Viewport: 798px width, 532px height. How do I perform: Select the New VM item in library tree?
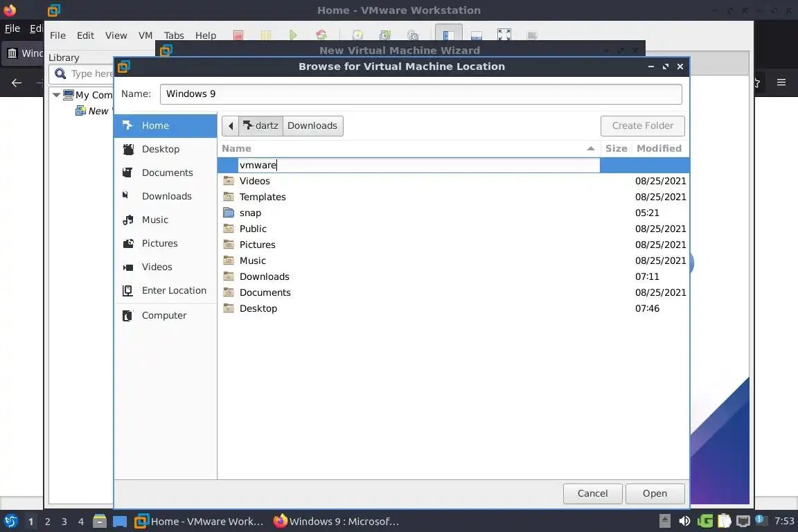click(94, 111)
